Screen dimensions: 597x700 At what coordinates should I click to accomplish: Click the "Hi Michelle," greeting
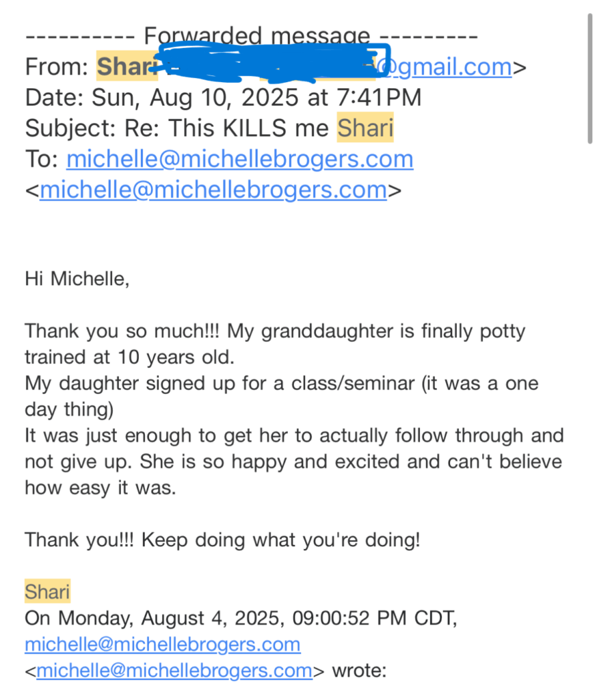(77, 278)
